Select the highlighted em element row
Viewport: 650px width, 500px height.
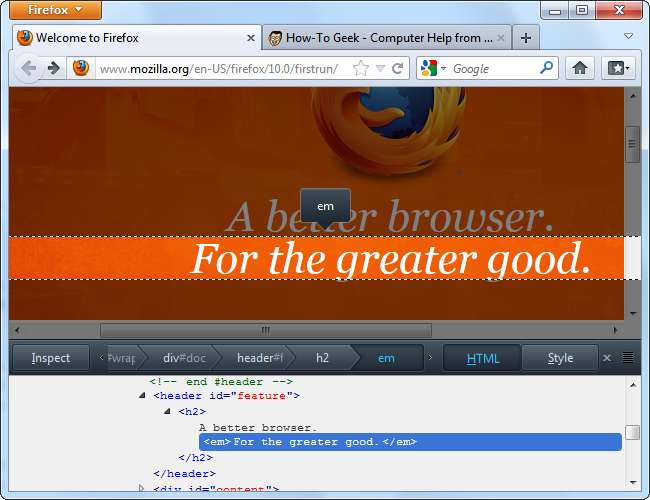[x=410, y=442]
